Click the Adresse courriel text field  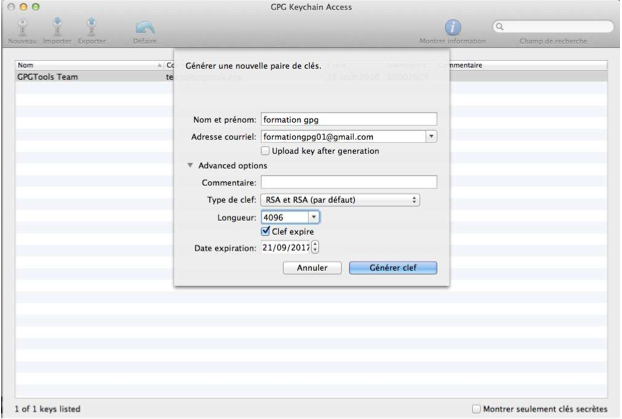pos(344,136)
